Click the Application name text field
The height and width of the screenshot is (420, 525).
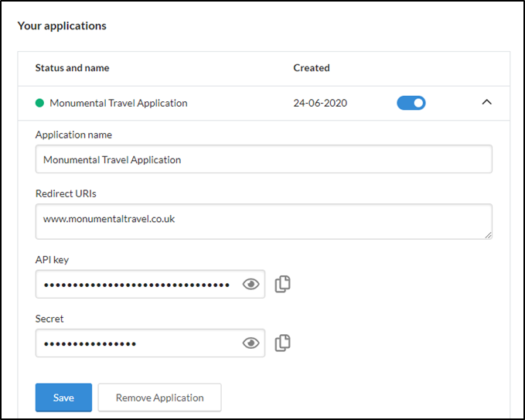263,160
